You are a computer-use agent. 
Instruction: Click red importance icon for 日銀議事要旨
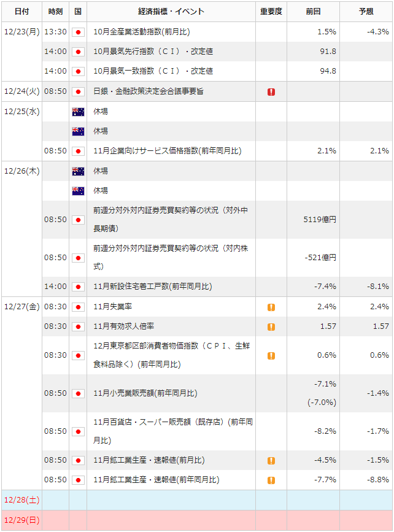click(271, 91)
